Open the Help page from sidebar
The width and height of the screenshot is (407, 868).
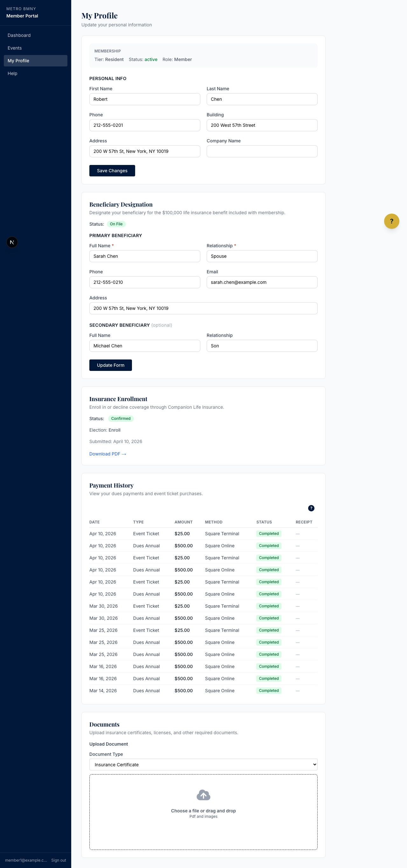[12, 73]
